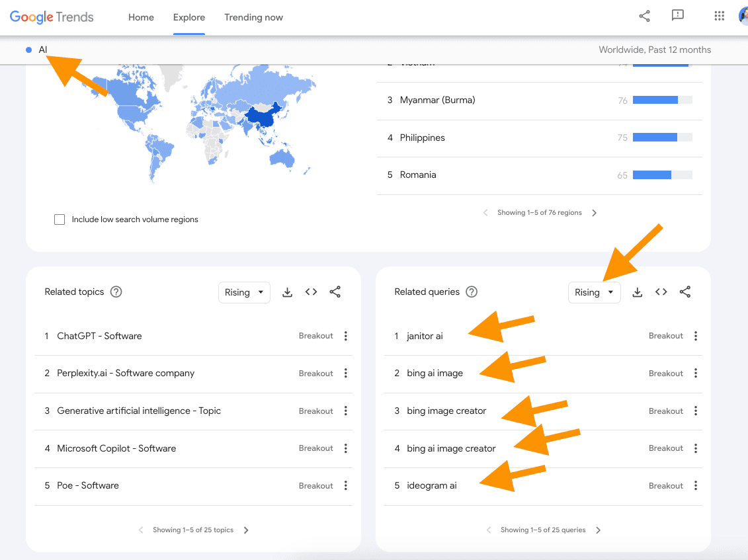Open Related topics Rising dropdown
The width and height of the screenshot is (748, 560).
pyautogui.click(x=244, y=292)
